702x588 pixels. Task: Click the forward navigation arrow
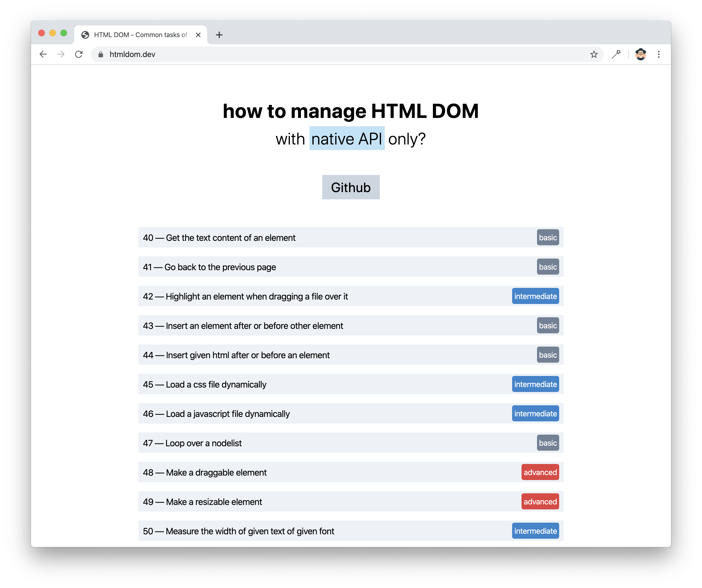pyautogui.click(x=61, y=54)
